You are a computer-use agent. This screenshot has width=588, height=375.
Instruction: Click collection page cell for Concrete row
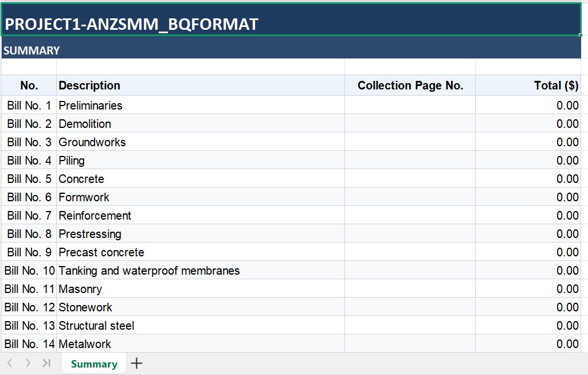pyautogui.click(x=410, y=179)
